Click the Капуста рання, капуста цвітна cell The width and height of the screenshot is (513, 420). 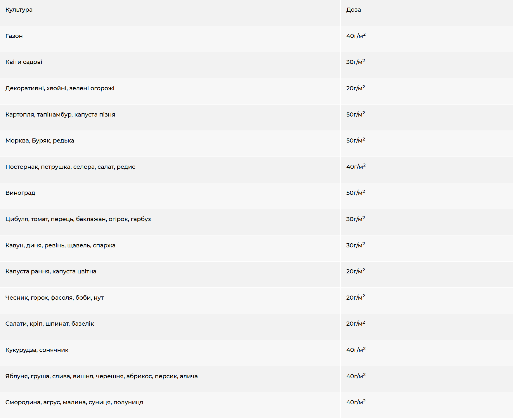(51, 272)
